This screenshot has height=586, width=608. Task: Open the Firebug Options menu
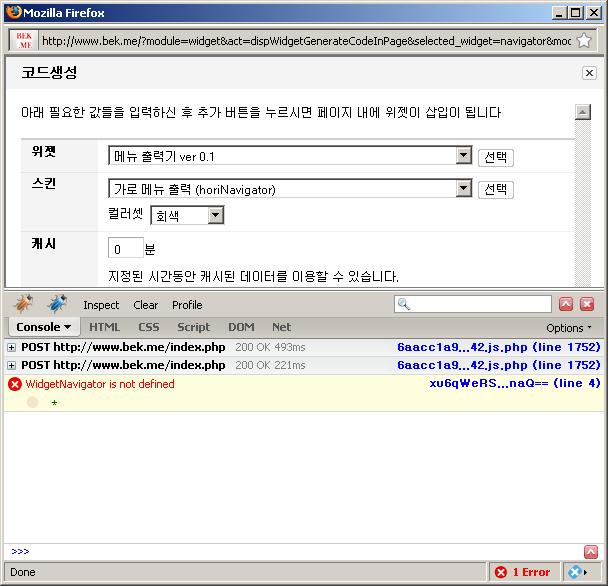click(x=569, y=328)
